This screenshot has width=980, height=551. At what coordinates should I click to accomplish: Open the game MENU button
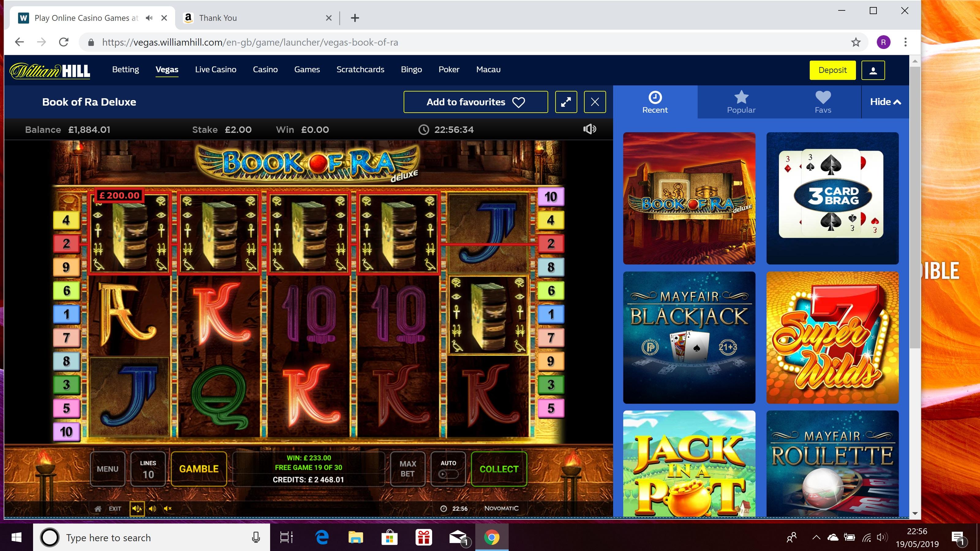[108, 469]
